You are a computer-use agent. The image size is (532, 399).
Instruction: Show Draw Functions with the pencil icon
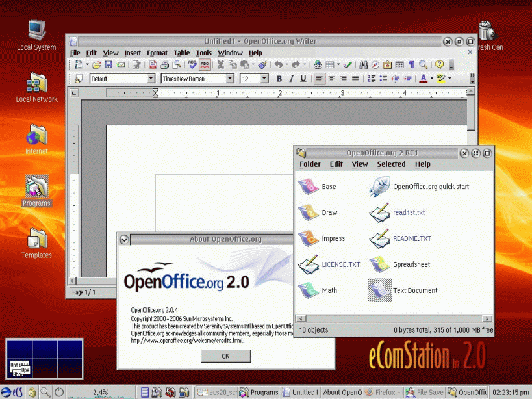[x=348, y=64]
